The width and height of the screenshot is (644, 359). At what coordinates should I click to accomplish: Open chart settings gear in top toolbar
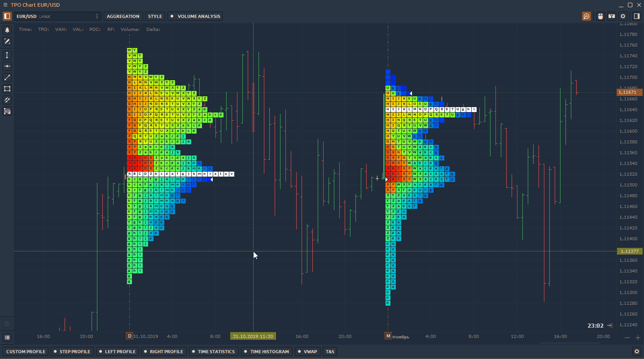(x=623, y=16)
